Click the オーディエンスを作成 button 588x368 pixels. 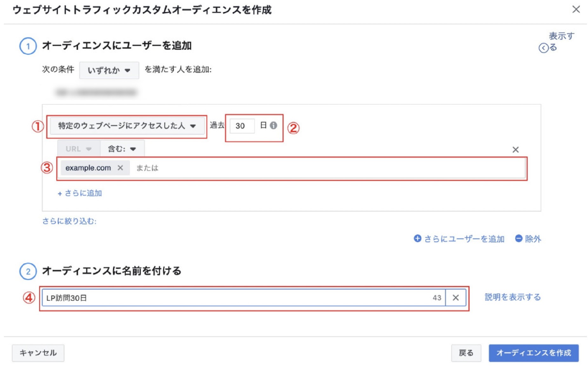point(533,353)
